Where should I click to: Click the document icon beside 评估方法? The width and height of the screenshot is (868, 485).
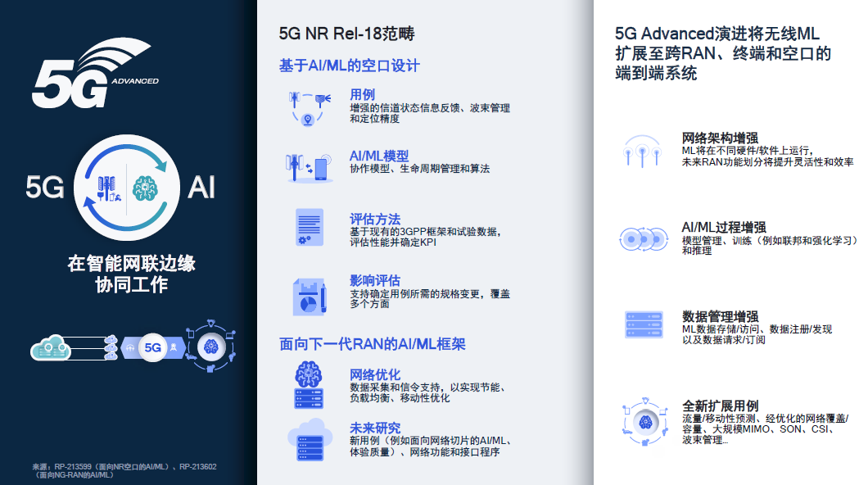coord(310,228)
